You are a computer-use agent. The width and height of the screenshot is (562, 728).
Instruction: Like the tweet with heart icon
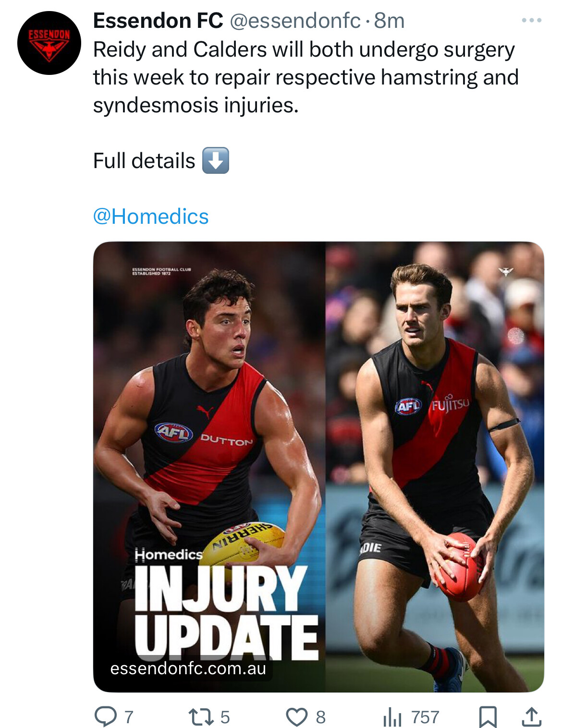(296, 717)
